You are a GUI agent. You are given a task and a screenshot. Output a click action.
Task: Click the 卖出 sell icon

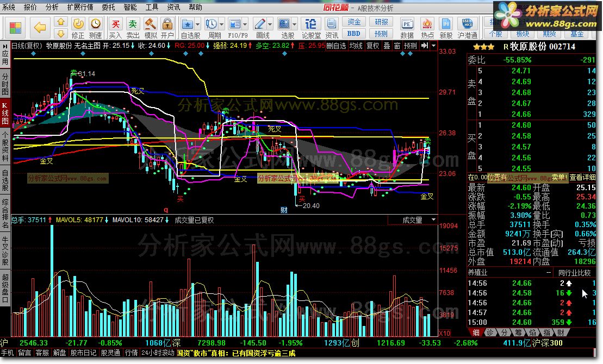tap(133, 28)
